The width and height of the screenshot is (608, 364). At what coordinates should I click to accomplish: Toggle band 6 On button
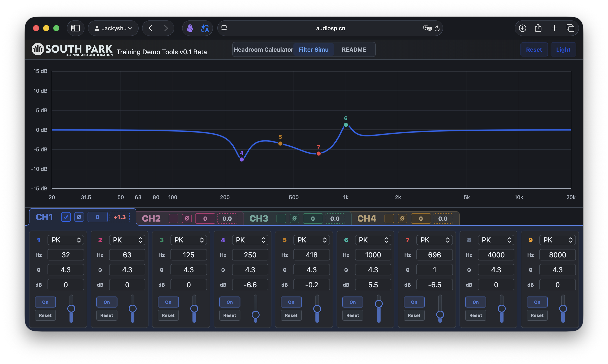(352, 302)
